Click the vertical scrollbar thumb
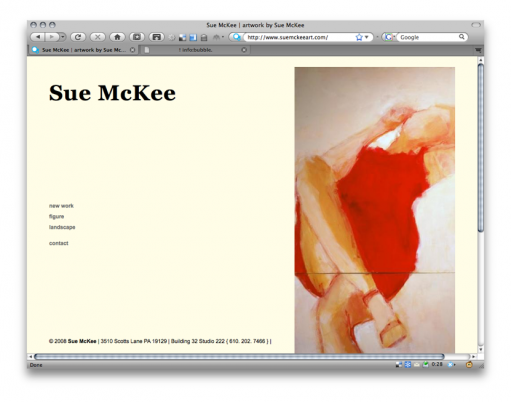Screen dimensions: 511x402 click(480, 147)
